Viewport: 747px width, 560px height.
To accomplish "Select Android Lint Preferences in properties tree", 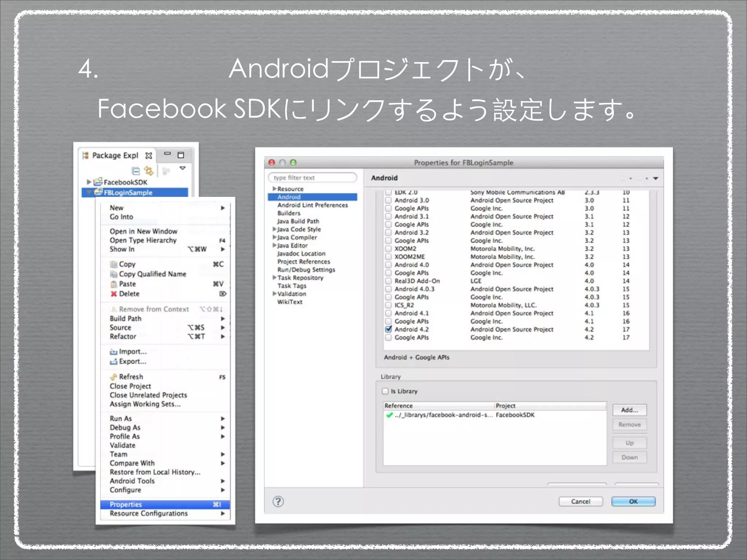I will pos(313,205).
